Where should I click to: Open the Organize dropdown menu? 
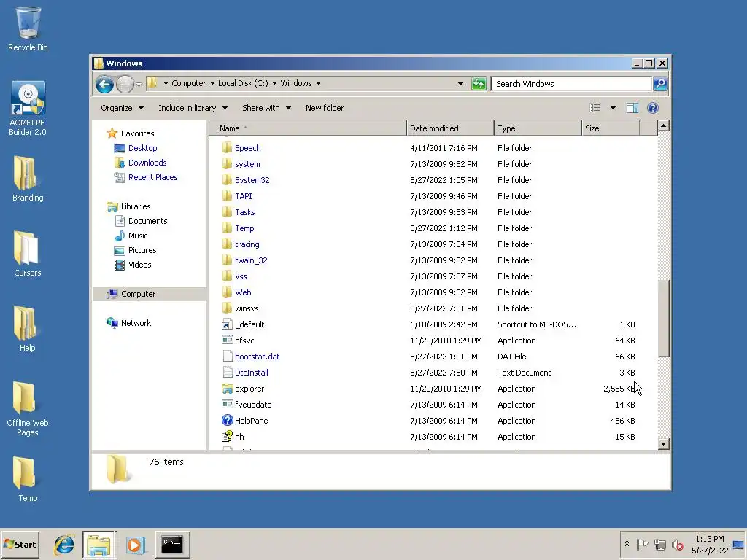[122, 108]
